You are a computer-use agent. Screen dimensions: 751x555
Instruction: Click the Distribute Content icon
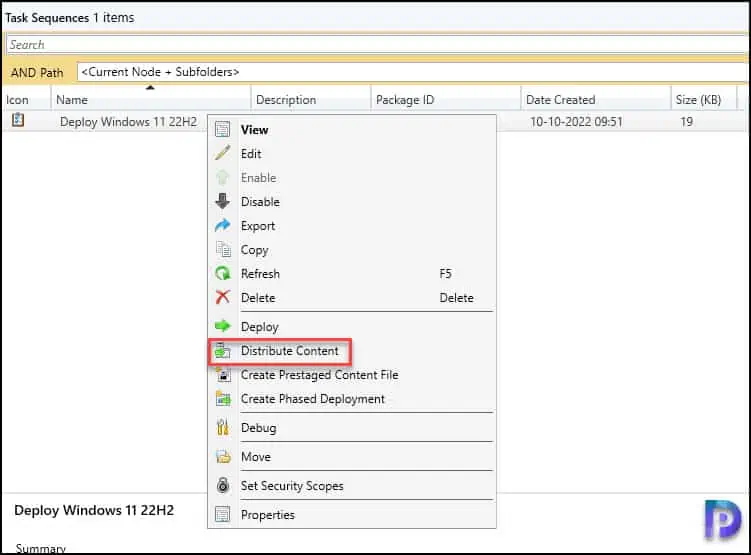pyautogui.click(x=222, y=351)
